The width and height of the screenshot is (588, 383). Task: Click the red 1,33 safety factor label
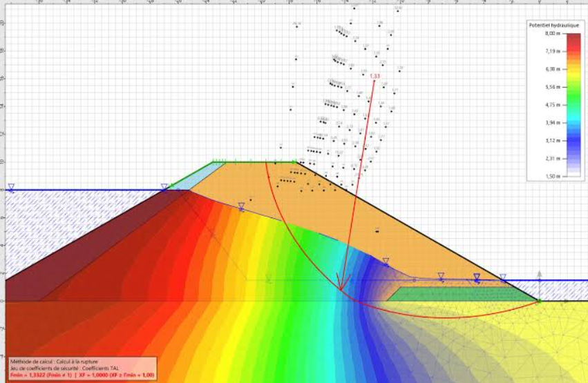[374, 76]
